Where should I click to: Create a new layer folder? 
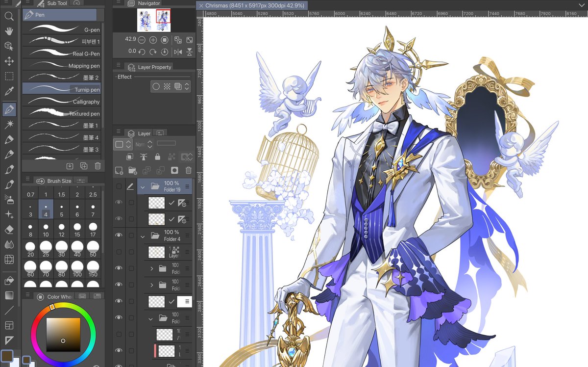point(132,170)
